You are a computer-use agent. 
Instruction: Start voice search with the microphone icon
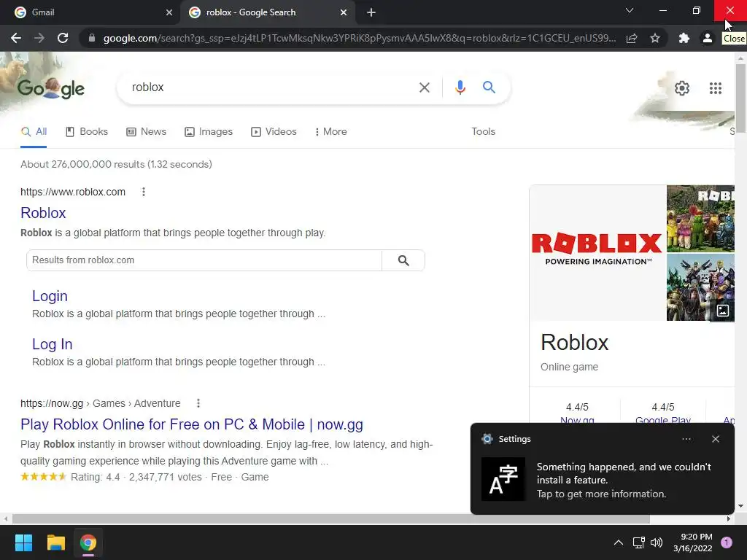click(x=460, y=87)
